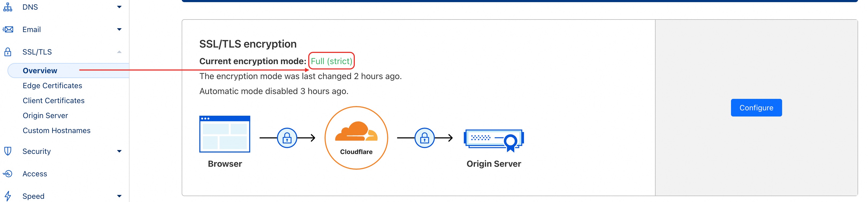Viewport: 868px width, 202px height.
Task: Collapse the SSL/TLS section arrow
Action: coord(119,52)
